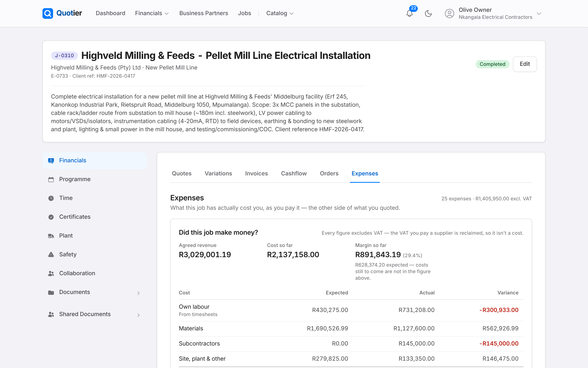Click the J-0310 job badge
Screen dimensions: 588x368
(64, 55)
